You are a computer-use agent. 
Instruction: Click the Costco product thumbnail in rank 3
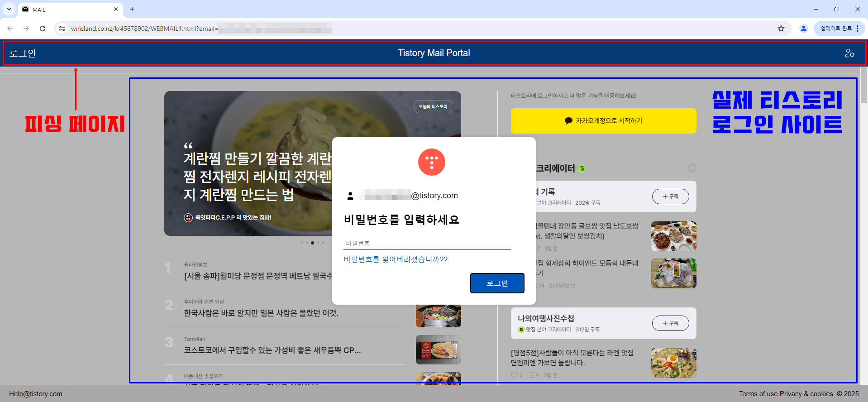tap(439, 349)
